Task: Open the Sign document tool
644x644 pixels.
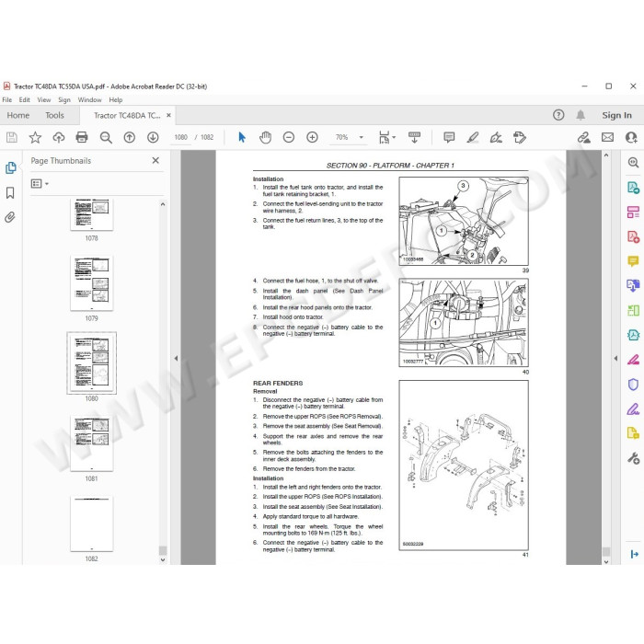Action: click(x=496, y=137)
